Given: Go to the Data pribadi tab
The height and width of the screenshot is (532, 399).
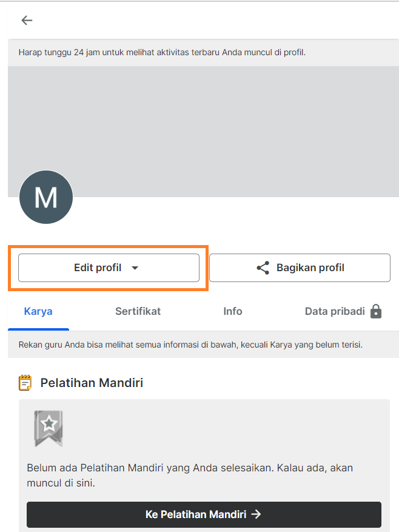Looking at the screenshot, I should coord(335,312).
